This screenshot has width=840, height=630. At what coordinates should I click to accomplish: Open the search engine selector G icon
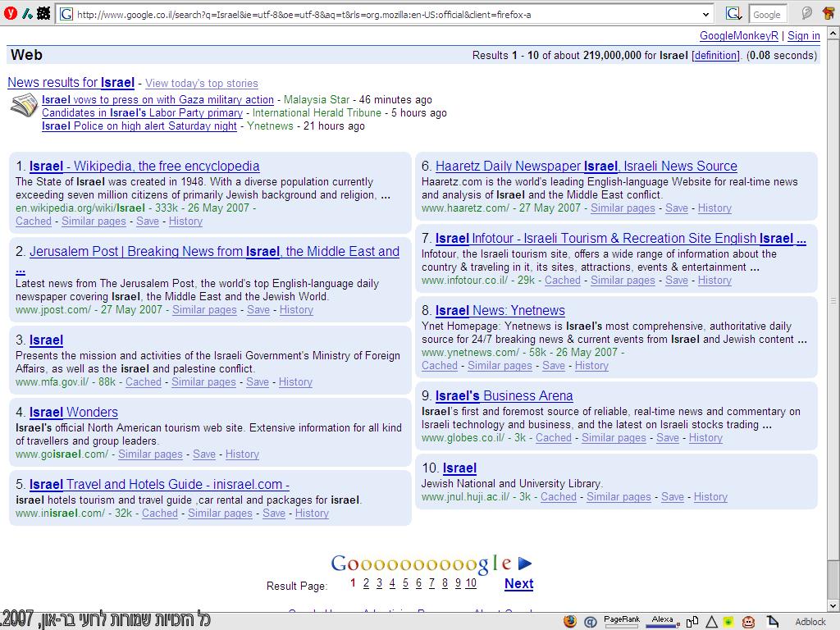point(733,14)
